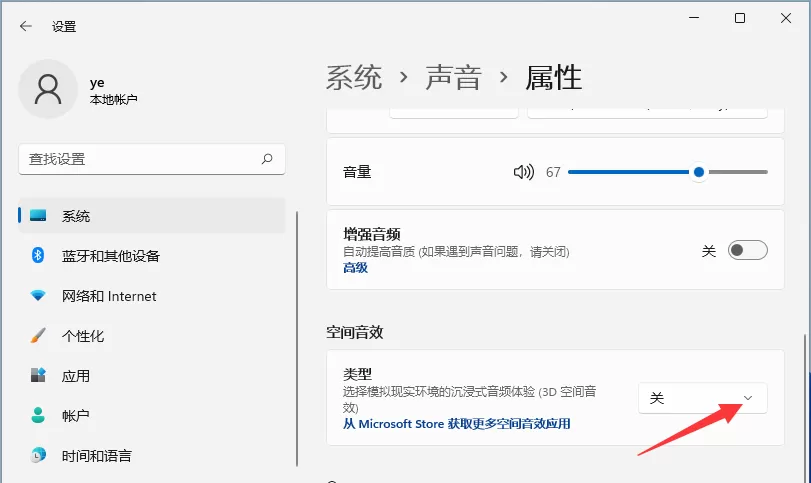Screen dimensions: 811x483
Task: Click the network Wi-Fi icon in sidebar
Action: (38, 296)
